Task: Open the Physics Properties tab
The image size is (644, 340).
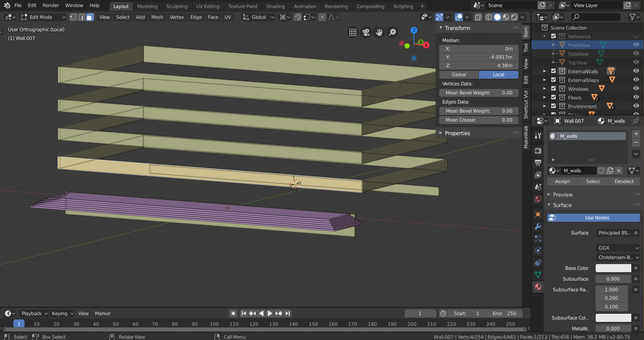Action: [538, 251]
